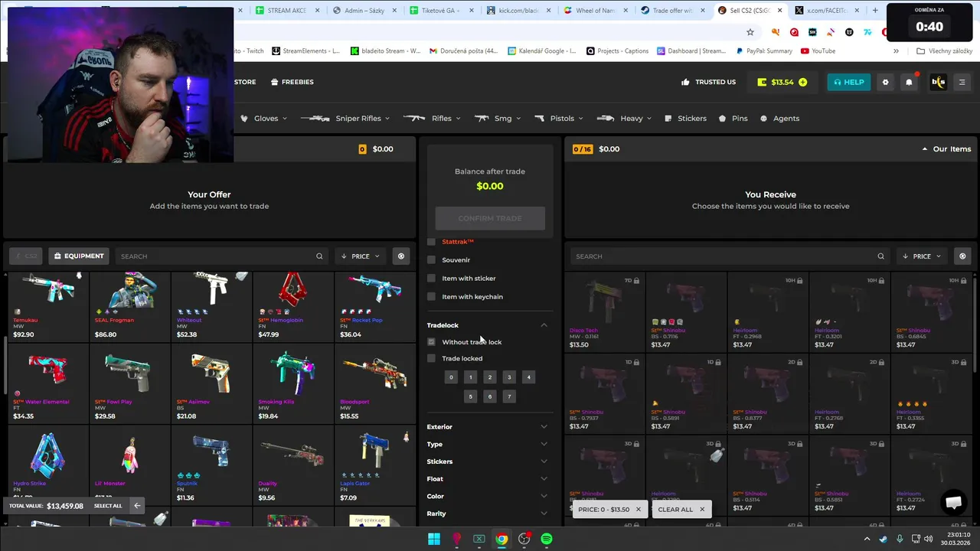The image size is (980, 551).
Task: Collapse the Tradelock section
Action: click(x=544, y=325)
